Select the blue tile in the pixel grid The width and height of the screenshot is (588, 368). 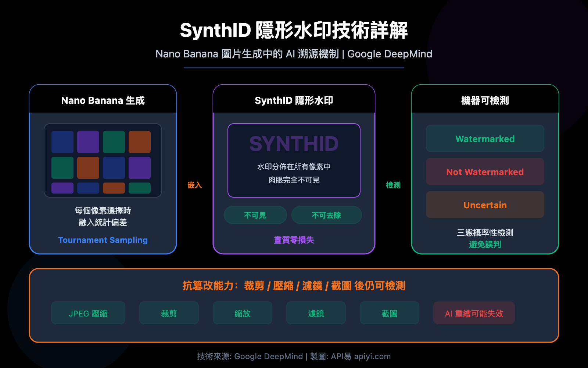[x=62, y=142]
